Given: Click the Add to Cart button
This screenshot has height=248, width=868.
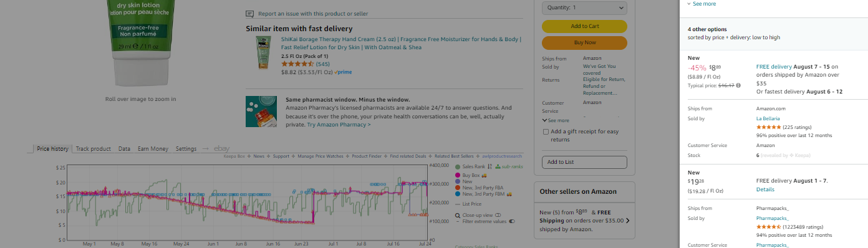Looking at the screenshot, I should click(x=584, y=26).
